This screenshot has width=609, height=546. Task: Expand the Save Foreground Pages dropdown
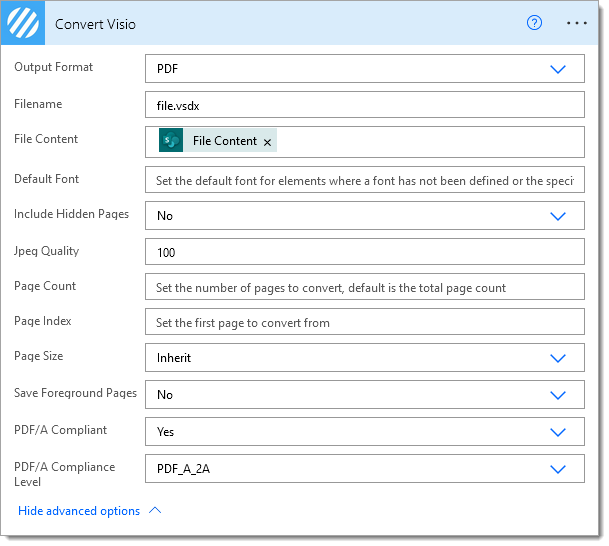click(365, 395)
